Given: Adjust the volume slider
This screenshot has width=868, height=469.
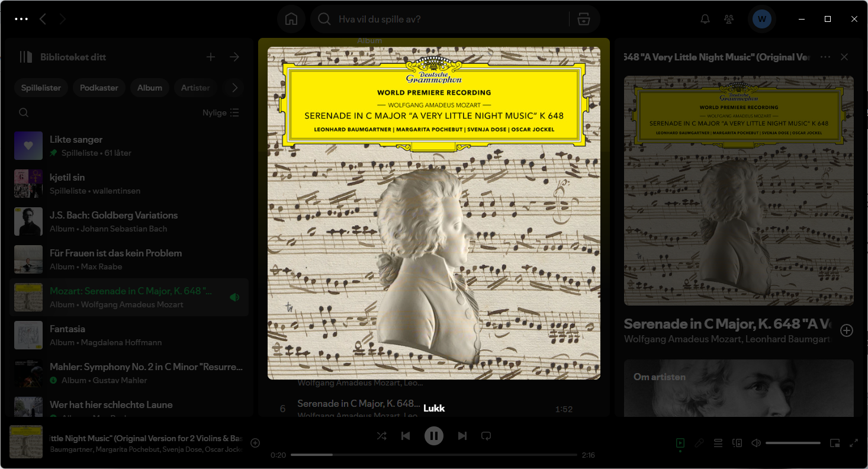Looking at the screenshot, I should click(793, 443).
